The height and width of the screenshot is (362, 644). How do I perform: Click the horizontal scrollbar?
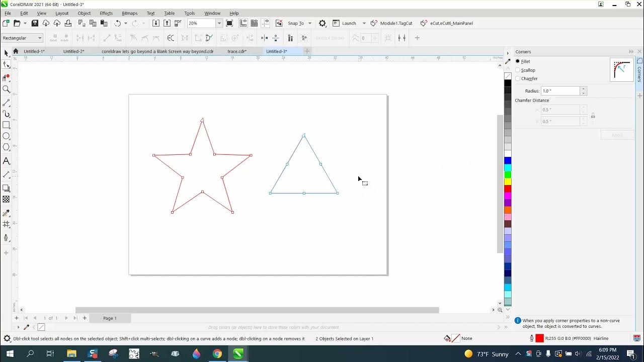point(257,310)
